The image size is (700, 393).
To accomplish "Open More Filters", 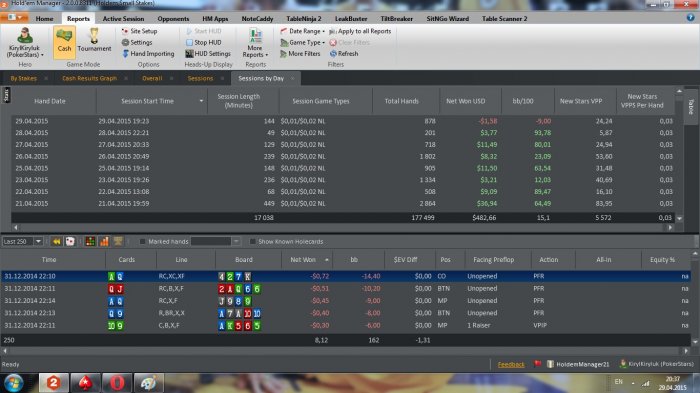I will tap(300, 54).
